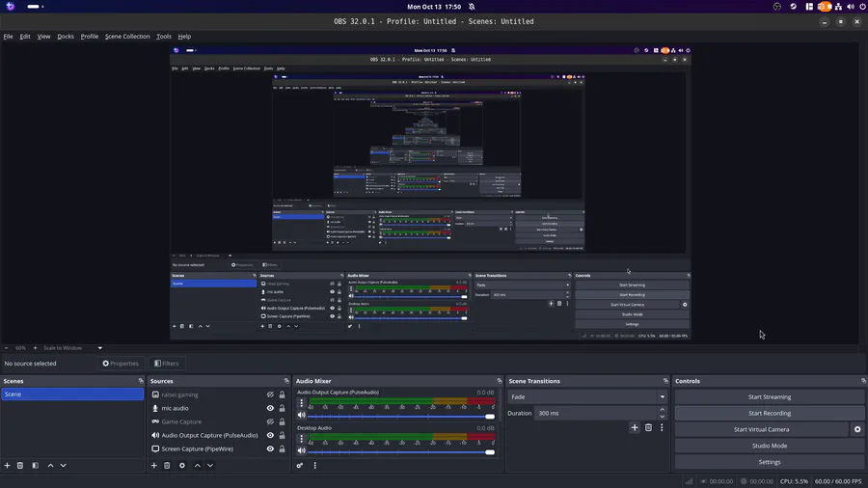Screen dimensions: 868x488
Task: Open Audio Output Capture track options dots
Action: click(302, 403)
